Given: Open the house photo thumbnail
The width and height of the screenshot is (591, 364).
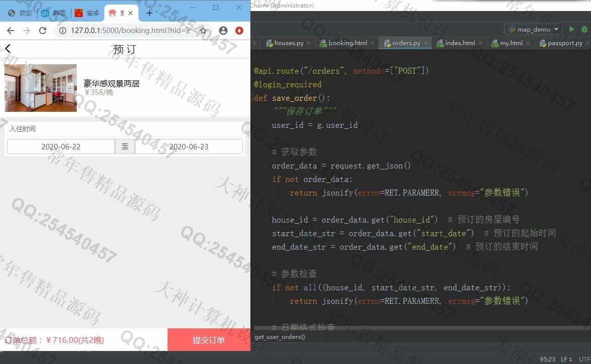Looking at the screenshot, I should [x=41, y=88].
